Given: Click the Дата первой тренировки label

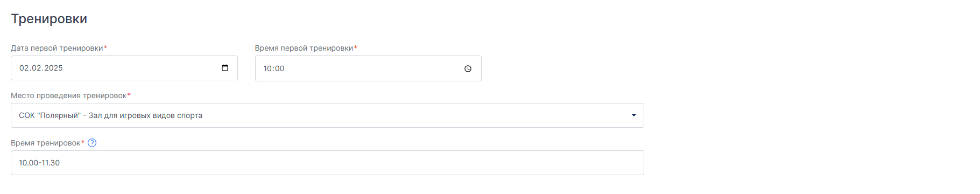Looking at the screenshot, I should pos(57,48).
